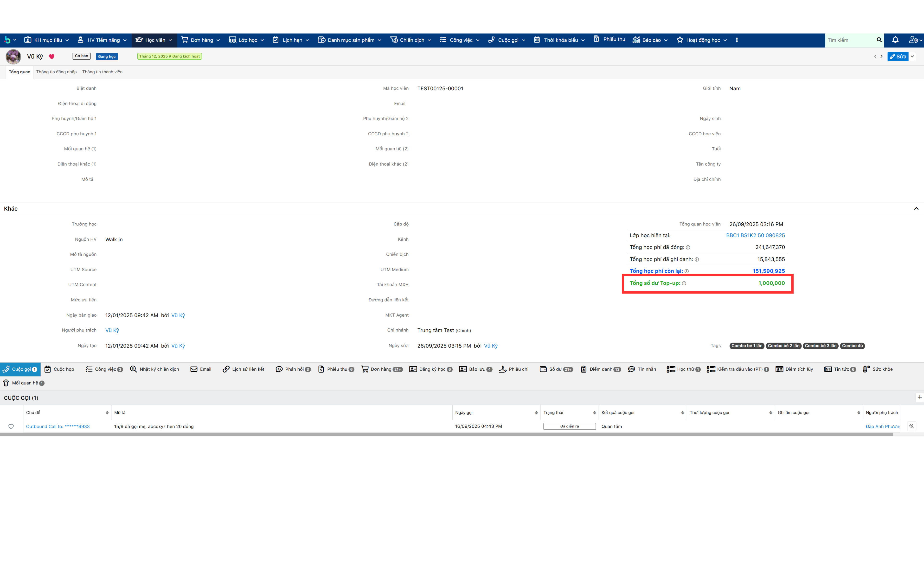The image size is (924, 577).
Task: Click the search magnifier icon
Action: (x=879, y=40)
